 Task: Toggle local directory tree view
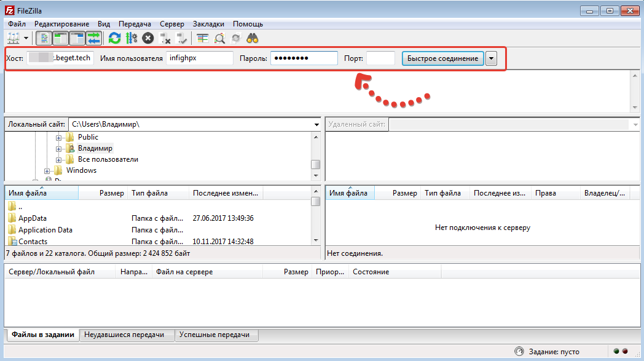point(61,38)
